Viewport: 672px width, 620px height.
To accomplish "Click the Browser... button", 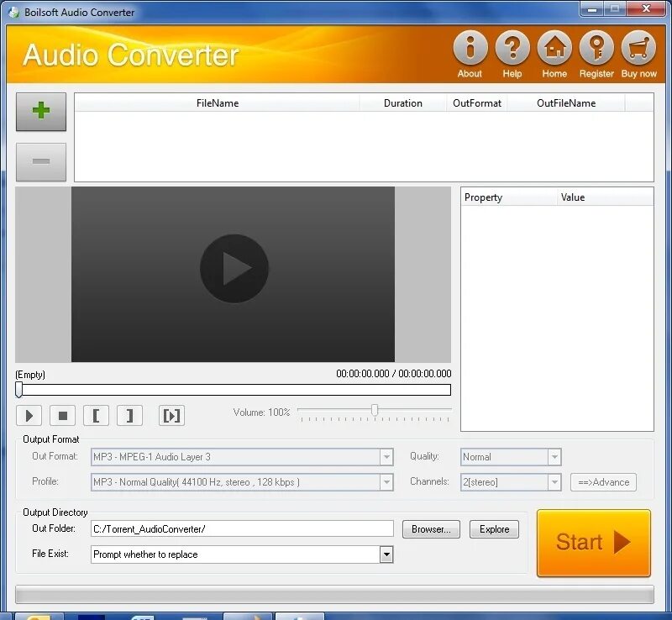I will click(x=431, y=529).
